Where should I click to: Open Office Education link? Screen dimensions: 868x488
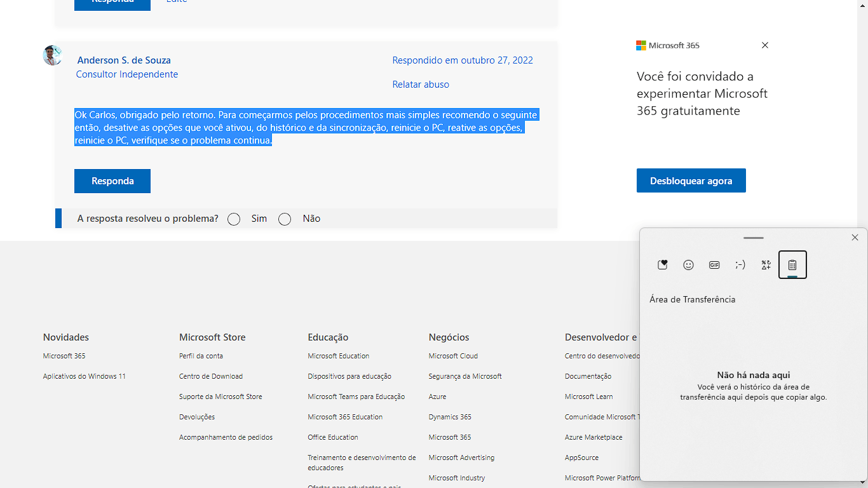pyautogui.click(x=333, y=437)
